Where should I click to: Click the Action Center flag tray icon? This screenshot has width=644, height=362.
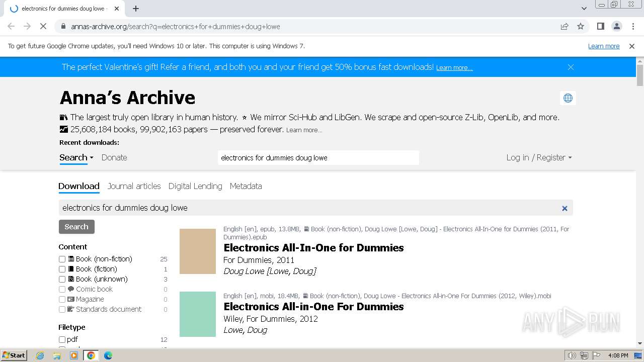tap(596, 355)
